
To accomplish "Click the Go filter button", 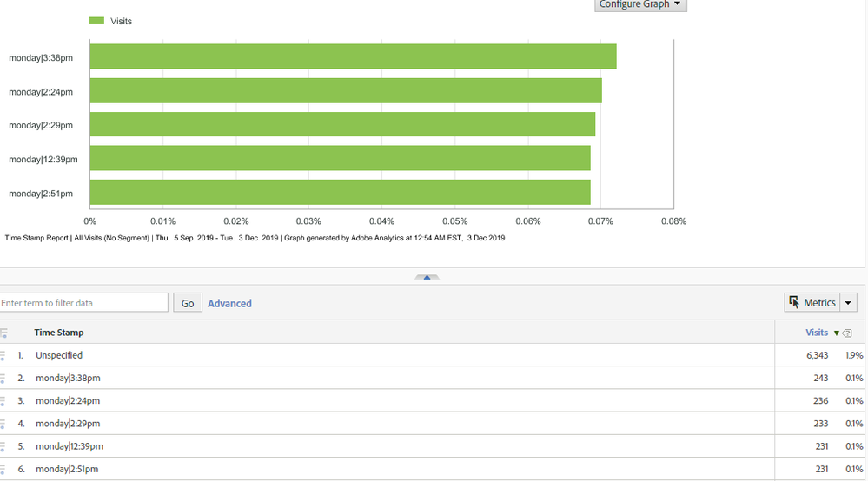I will (188, 303).
